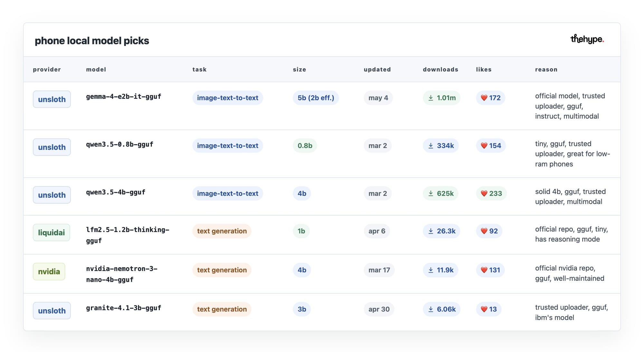Viewport: 644px width, 352px height.
Task: Click the text generation tag in the liquidai row
Action: (222, 231)
